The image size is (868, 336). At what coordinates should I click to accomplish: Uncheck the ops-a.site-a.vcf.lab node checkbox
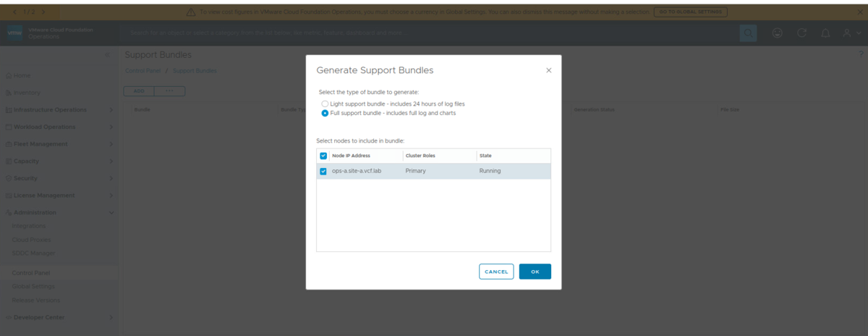pos(323,172)
